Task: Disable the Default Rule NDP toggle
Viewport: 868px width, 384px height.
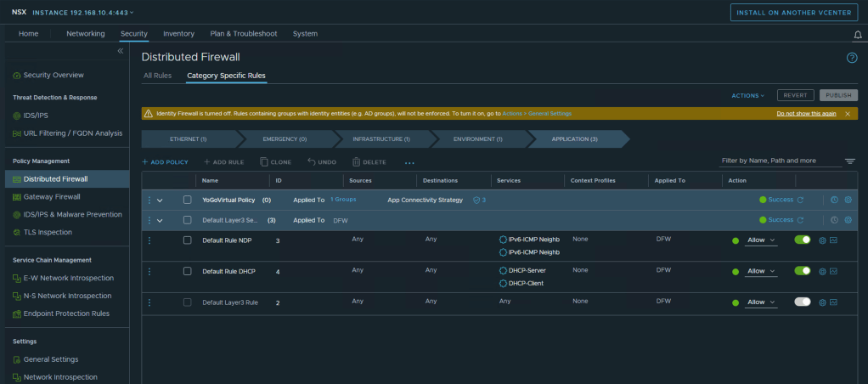Action: (802, 240)
